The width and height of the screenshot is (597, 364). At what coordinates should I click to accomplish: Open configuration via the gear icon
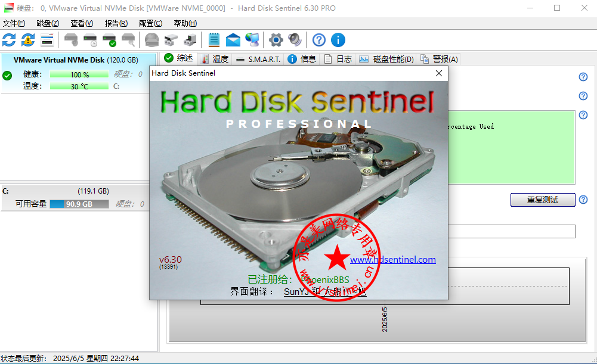(276, 40)
